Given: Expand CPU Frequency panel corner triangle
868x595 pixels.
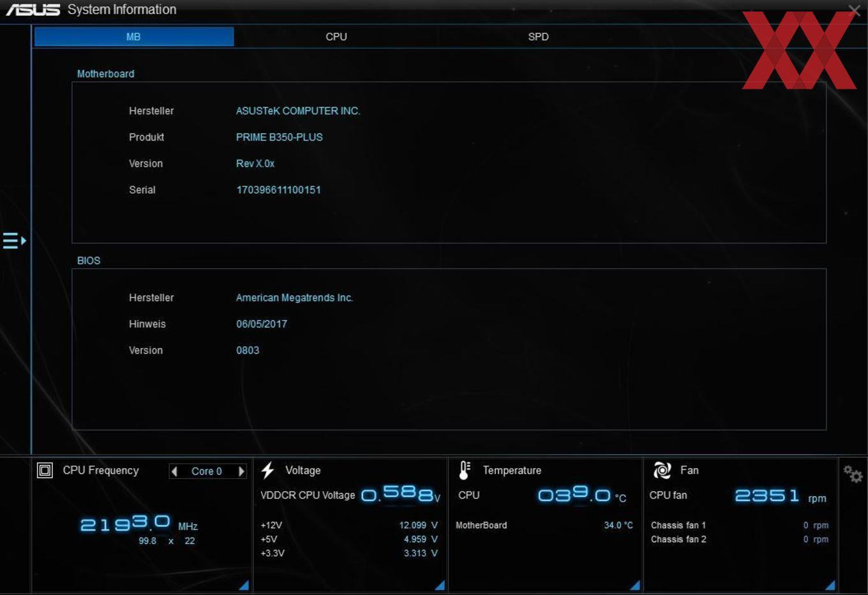Looking at the screenshot, I should click(x=244, y=585).
